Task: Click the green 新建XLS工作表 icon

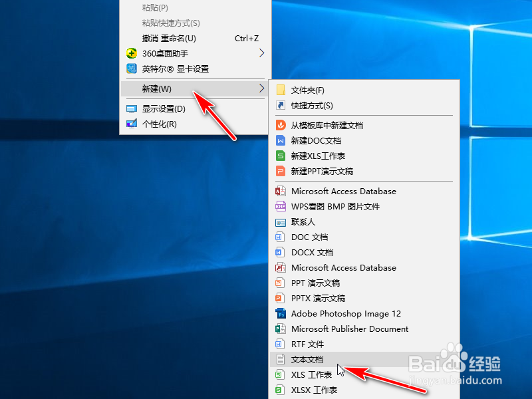Action: (x=281, y=156)
